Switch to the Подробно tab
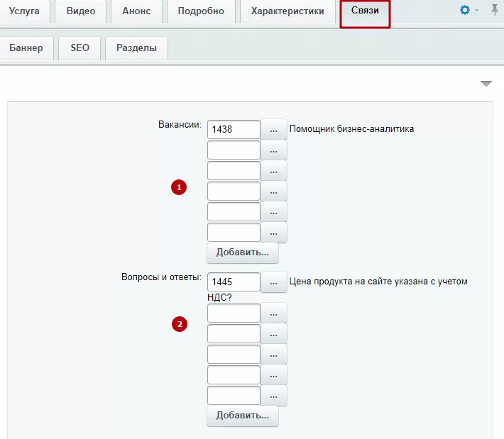 [x=201, y=11]
